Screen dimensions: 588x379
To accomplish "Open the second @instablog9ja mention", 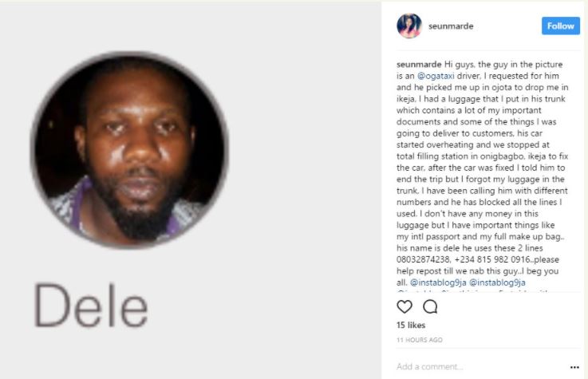I will [x=497, y=282].
